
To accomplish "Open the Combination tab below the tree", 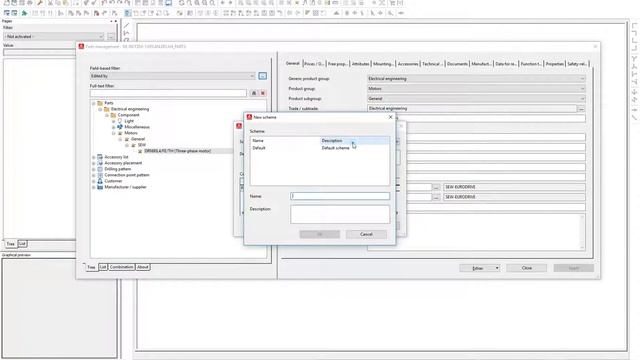I will point(121,267).
